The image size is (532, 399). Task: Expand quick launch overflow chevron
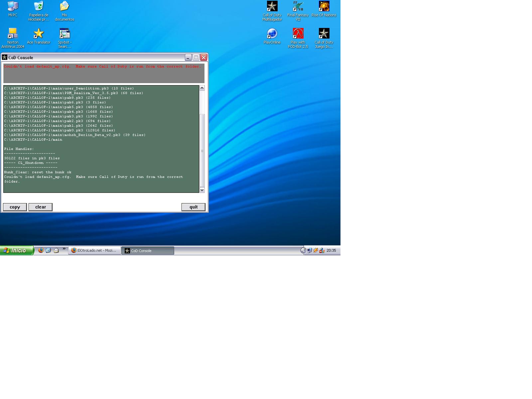click(64, 249)
